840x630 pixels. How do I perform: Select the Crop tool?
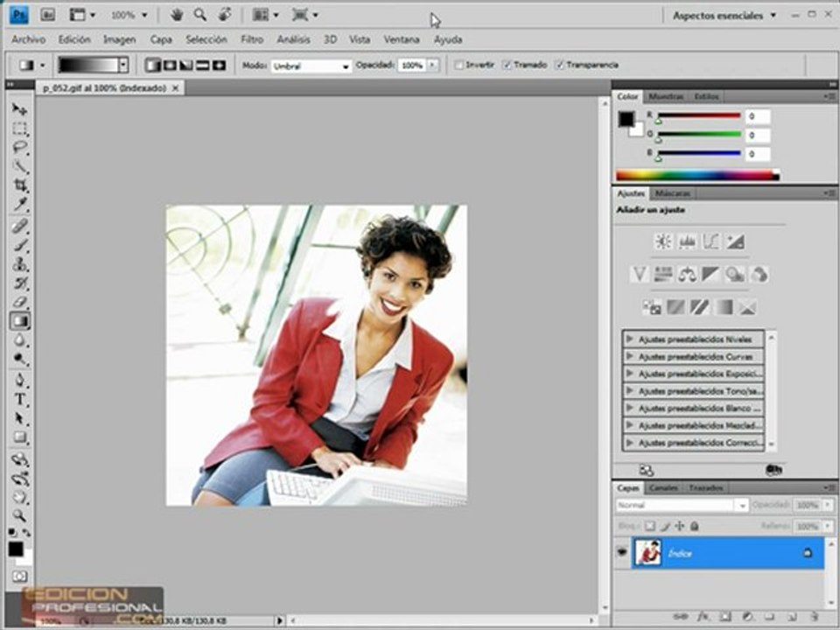tap(20, 185)
